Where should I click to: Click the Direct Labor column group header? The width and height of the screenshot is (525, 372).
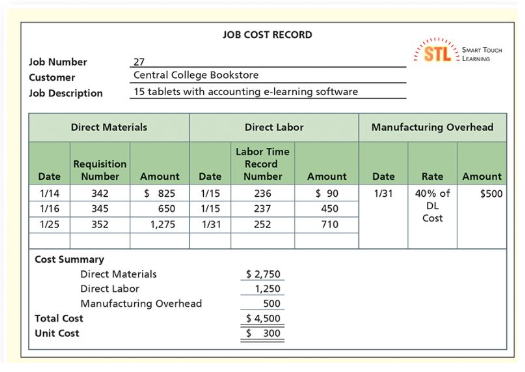click(274, 127)
